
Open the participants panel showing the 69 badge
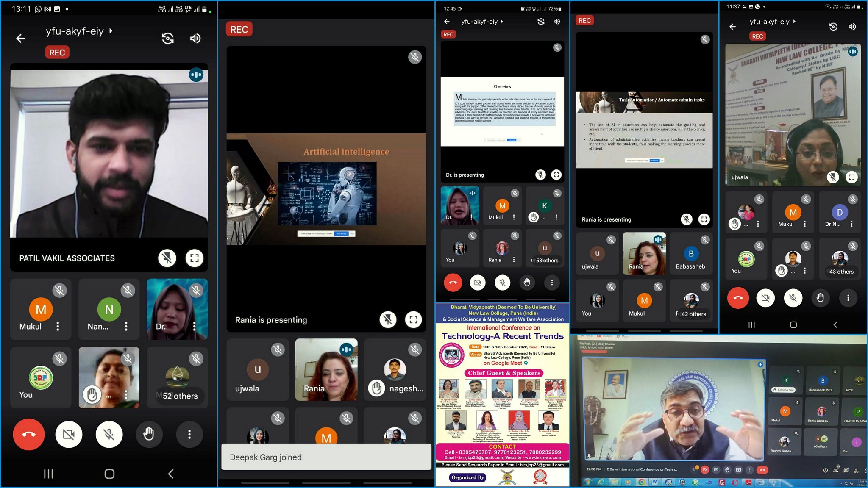coord(836,470)
